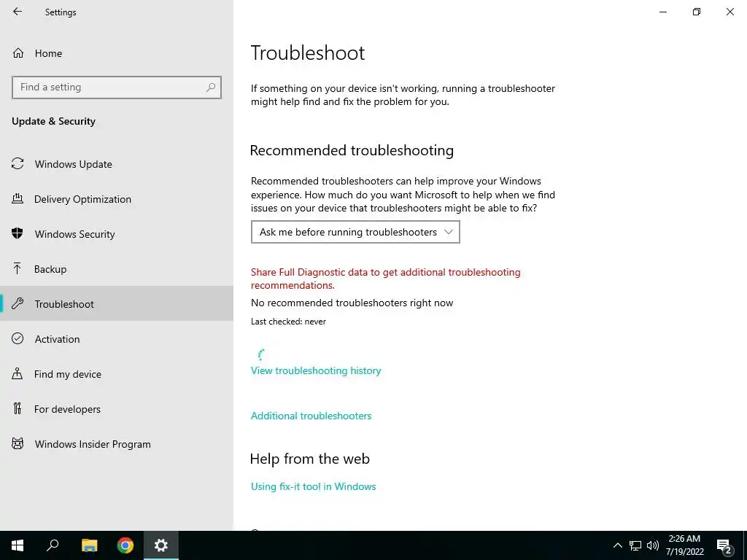Select Delivery Optimization in the sidebar
This screenshot has height=560, width=747.
click(x=117, y=199)
